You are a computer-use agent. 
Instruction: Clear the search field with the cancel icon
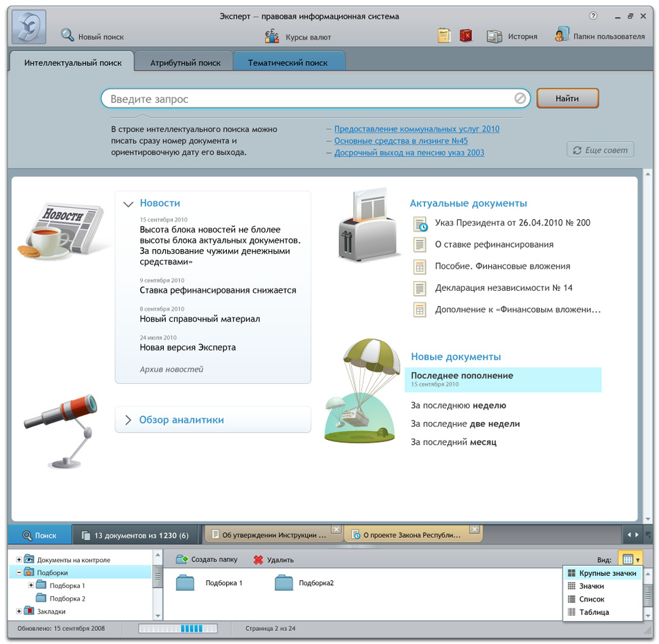[520, 99]
